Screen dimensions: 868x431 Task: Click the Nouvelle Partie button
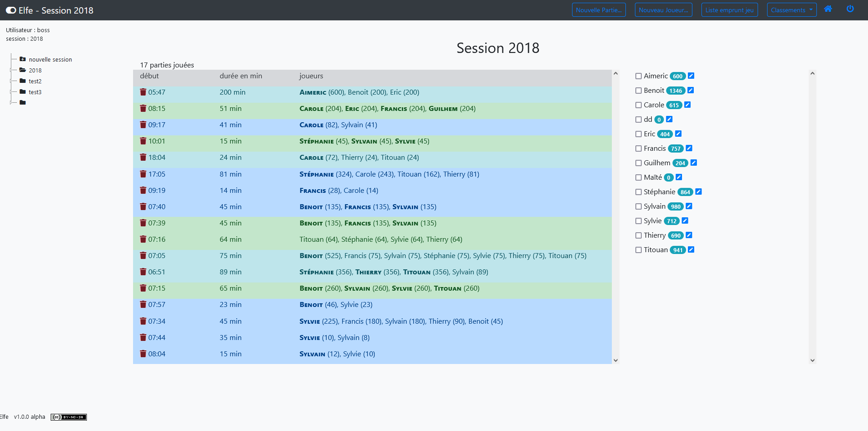[598, 10]
